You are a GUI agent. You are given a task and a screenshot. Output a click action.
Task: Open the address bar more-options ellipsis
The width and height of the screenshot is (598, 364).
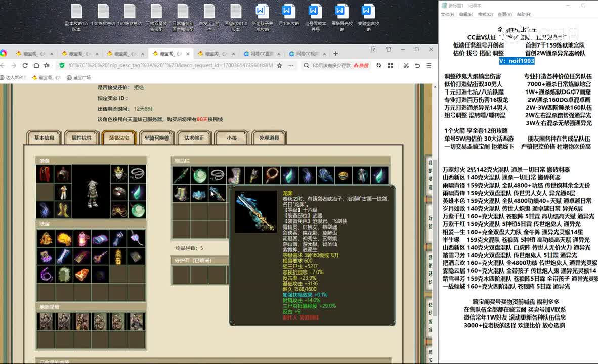(291, 66)
